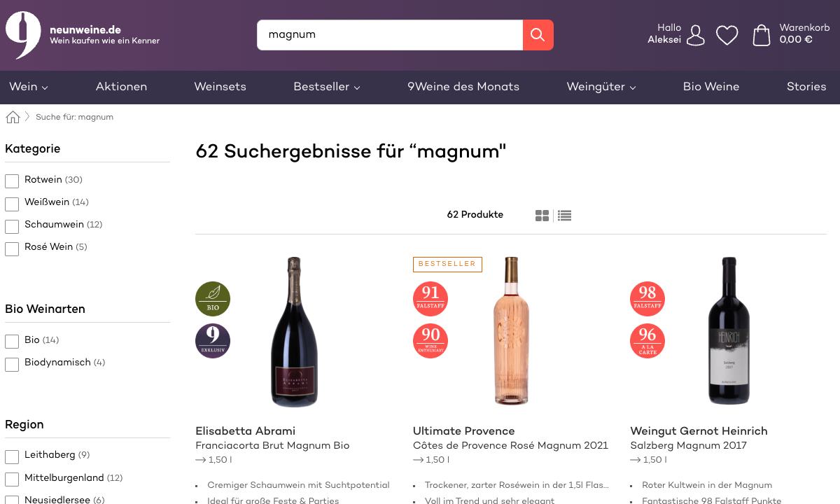Switch to list view layout
Viewport: 840px width, 504px height.
565,216
